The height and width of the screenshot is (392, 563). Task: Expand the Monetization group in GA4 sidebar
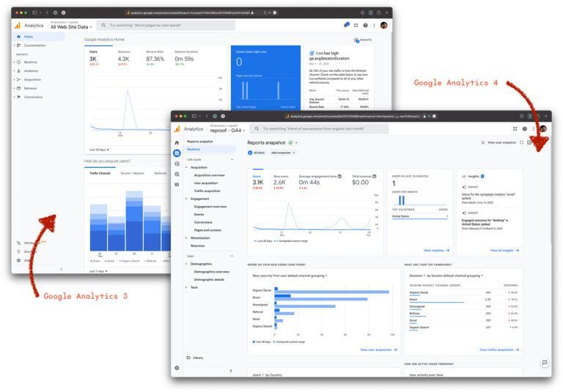(x=187, y=237)
